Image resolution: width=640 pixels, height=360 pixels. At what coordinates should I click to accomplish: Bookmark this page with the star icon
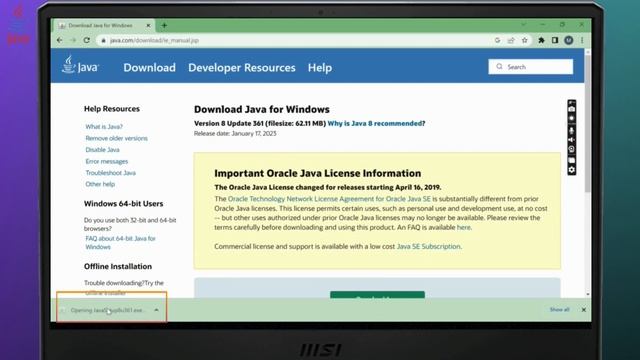click(x=525, y=40)
